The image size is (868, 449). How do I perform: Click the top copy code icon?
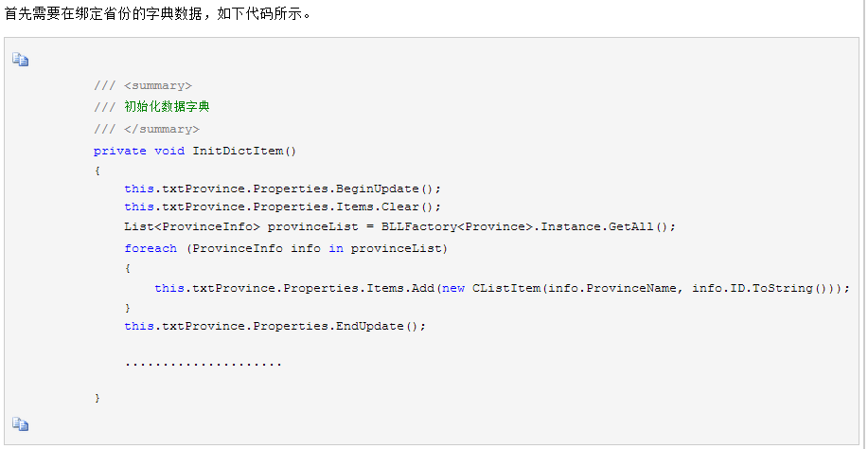point(21,60)
